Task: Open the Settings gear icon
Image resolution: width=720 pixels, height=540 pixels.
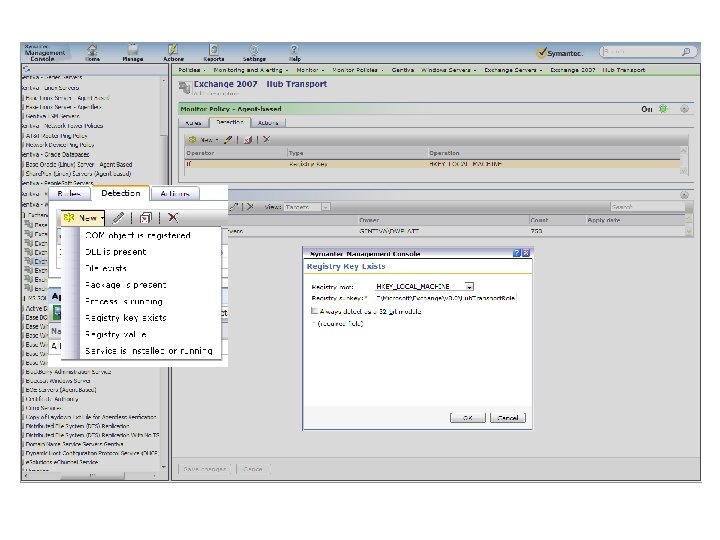Action: pos(254,53)
